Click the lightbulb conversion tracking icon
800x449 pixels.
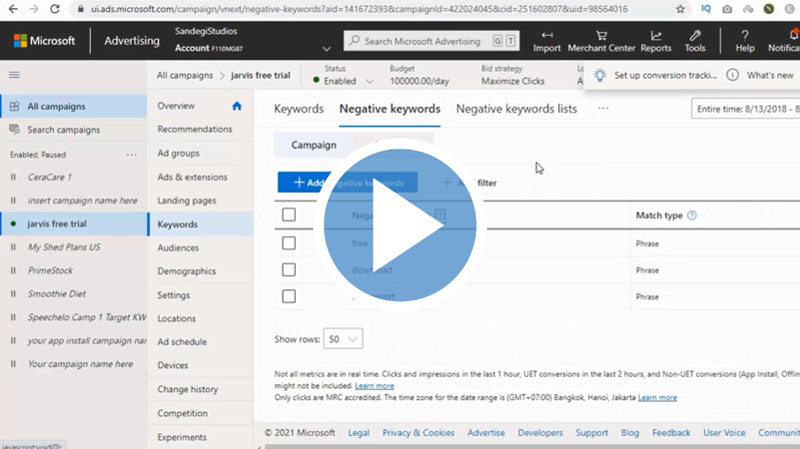(600, 76)
